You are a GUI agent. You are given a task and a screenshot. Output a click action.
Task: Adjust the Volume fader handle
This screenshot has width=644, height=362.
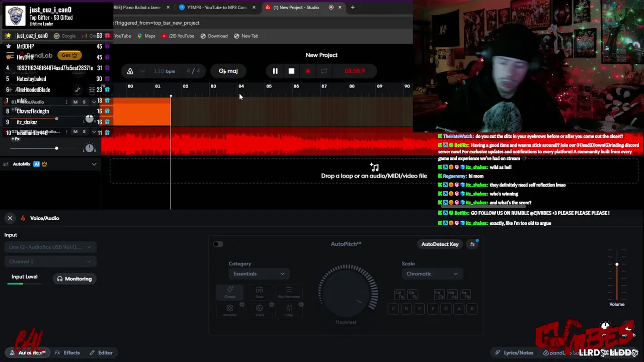617,264
